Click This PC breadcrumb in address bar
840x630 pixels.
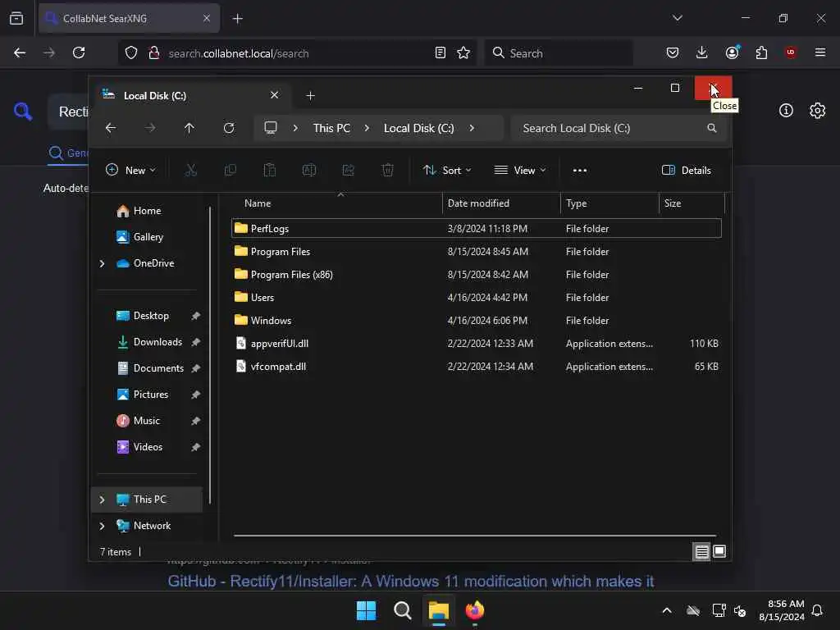tap(331, 128)
